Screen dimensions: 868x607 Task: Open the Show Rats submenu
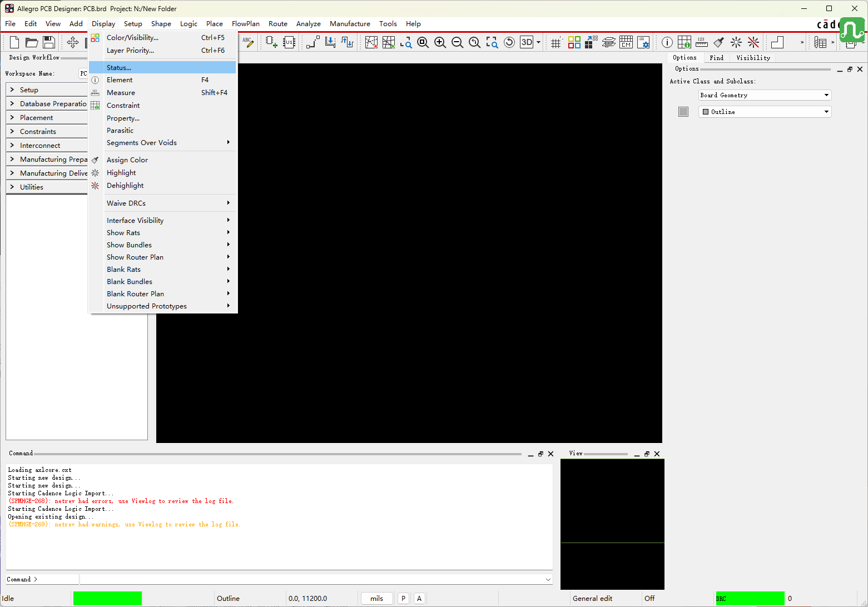(x=162, y=233)
